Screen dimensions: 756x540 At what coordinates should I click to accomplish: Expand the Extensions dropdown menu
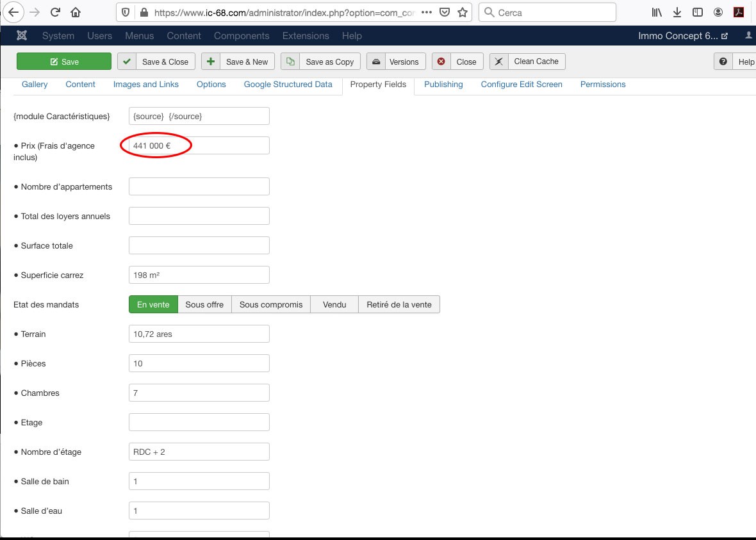click(306, 36)
